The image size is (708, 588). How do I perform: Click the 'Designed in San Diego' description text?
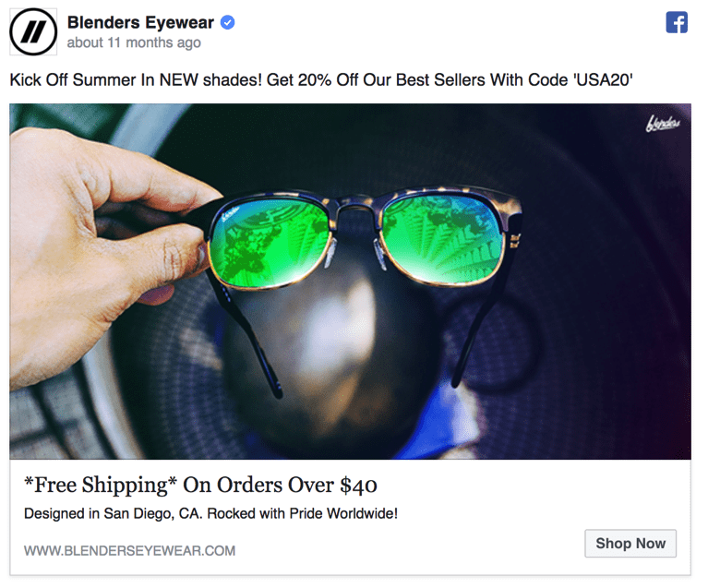point(210,513)
